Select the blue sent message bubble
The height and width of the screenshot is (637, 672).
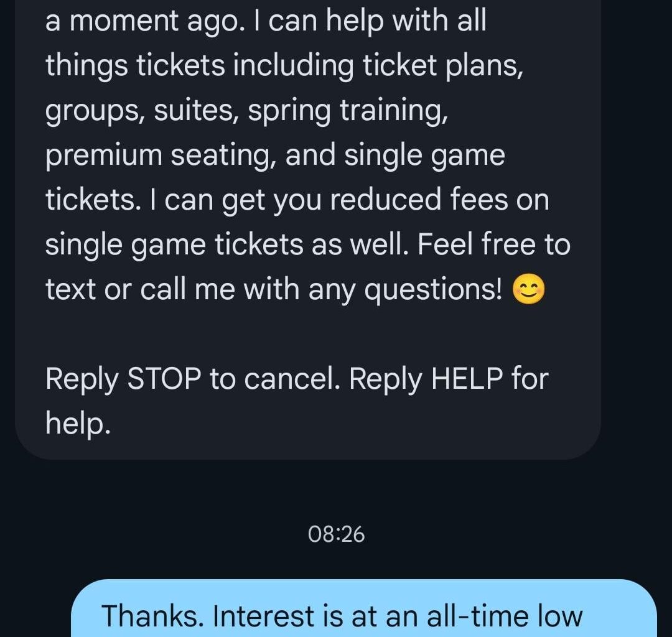coord(364,610)
